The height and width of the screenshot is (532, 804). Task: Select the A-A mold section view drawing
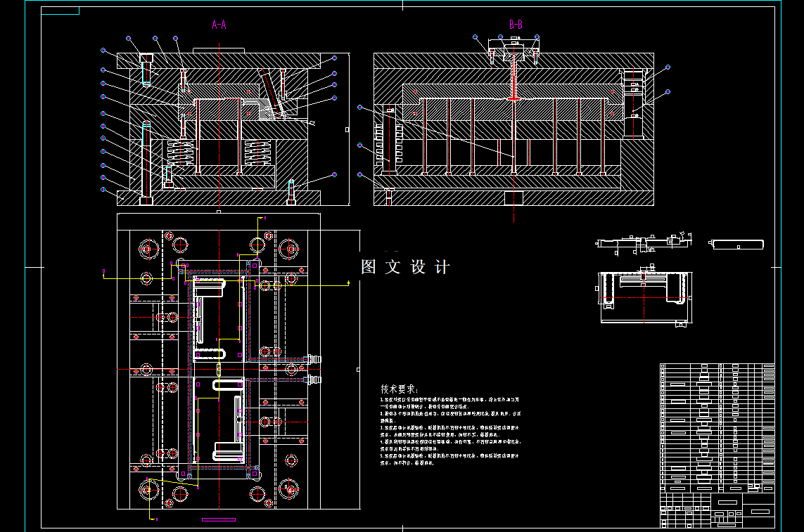tap(219, 123)
